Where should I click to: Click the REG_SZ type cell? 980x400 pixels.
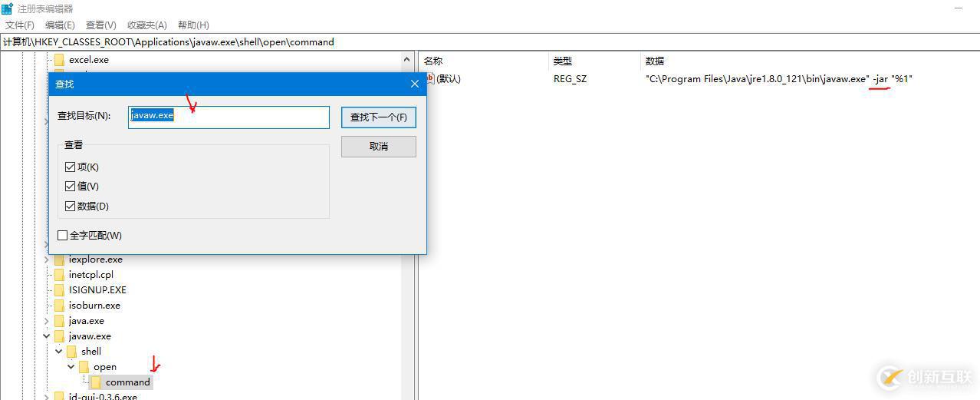tap(570, 79)
